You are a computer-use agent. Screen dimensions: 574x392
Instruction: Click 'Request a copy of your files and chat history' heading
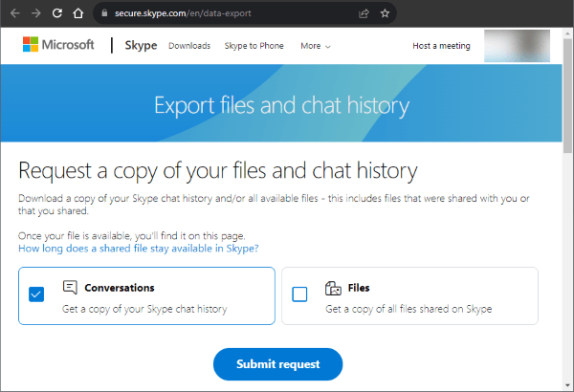218,171
